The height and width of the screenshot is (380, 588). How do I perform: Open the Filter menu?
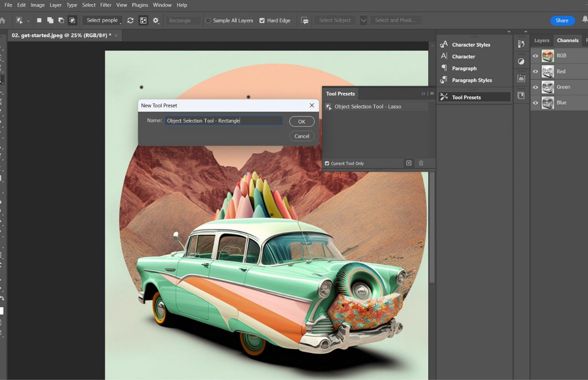point(105,5)
